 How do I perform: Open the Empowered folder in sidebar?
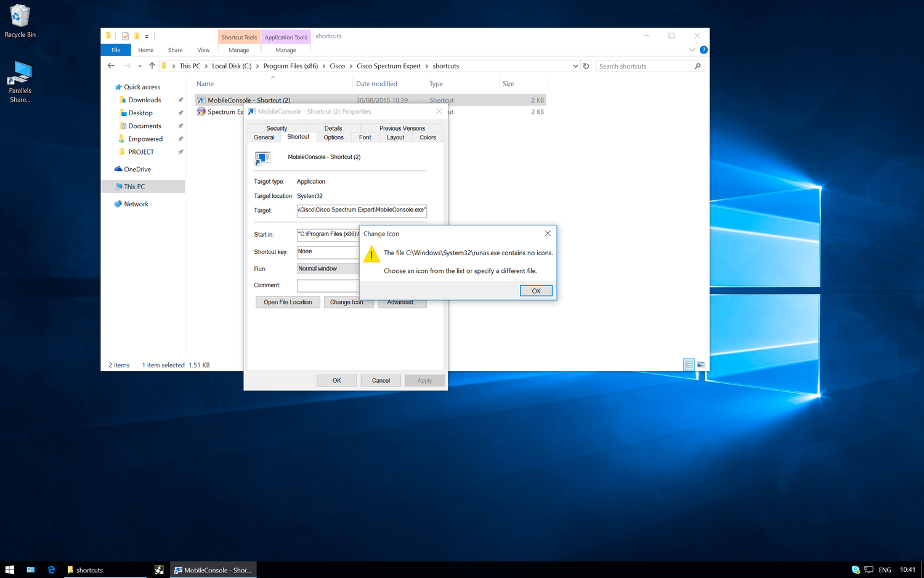coord(145,139)
